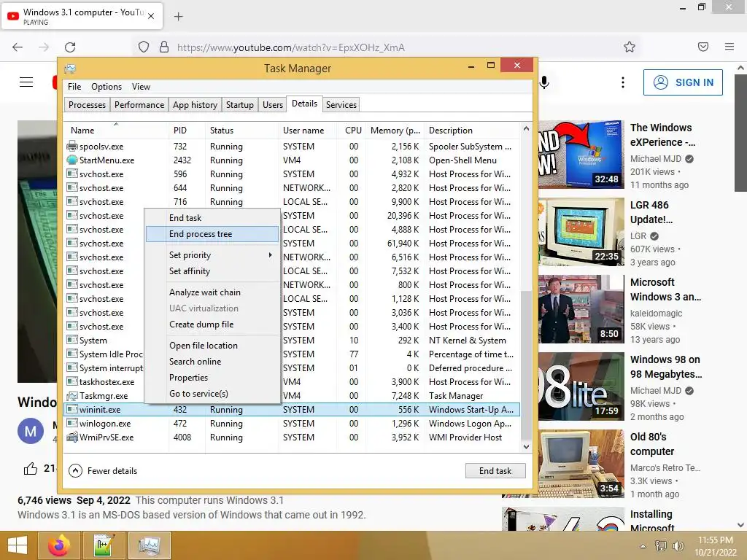Click the taskhostex.exe process icon
Image resolution: width=747 pixels, height=560 pixels.
72,382
